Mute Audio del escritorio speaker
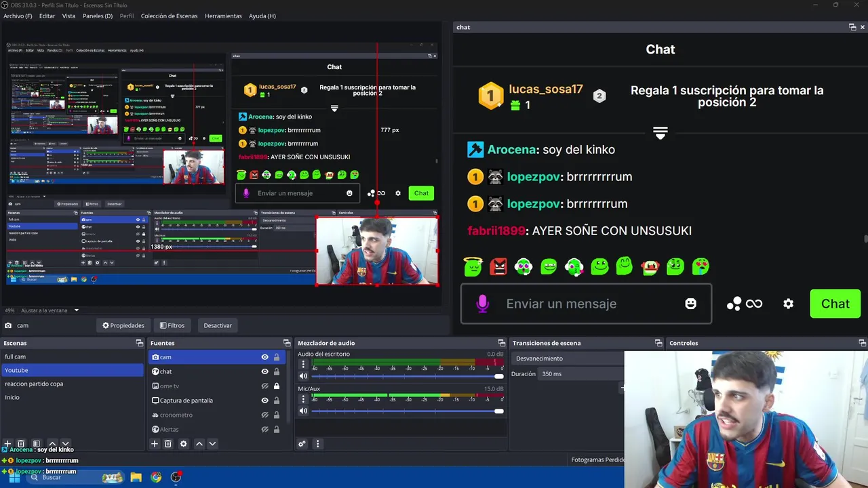 click(x=303, y=376)
